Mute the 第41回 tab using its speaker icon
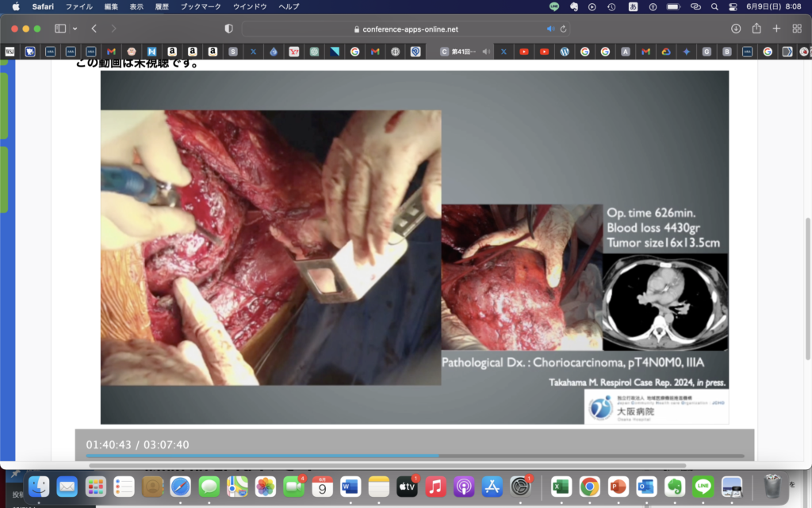Viewport: 812px width, 508px height. (486, 52)
